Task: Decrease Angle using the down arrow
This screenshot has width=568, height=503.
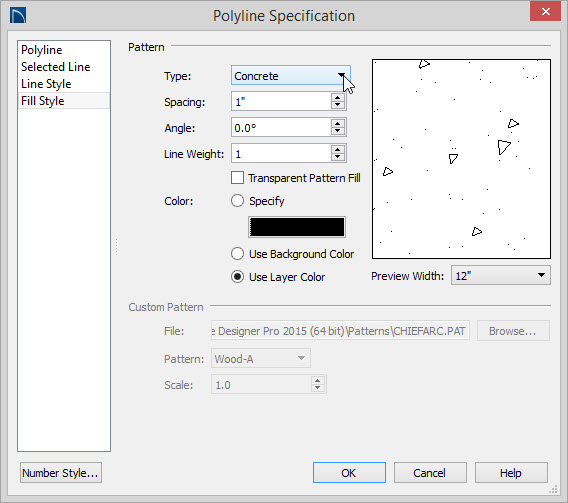Action: point(338,131)
